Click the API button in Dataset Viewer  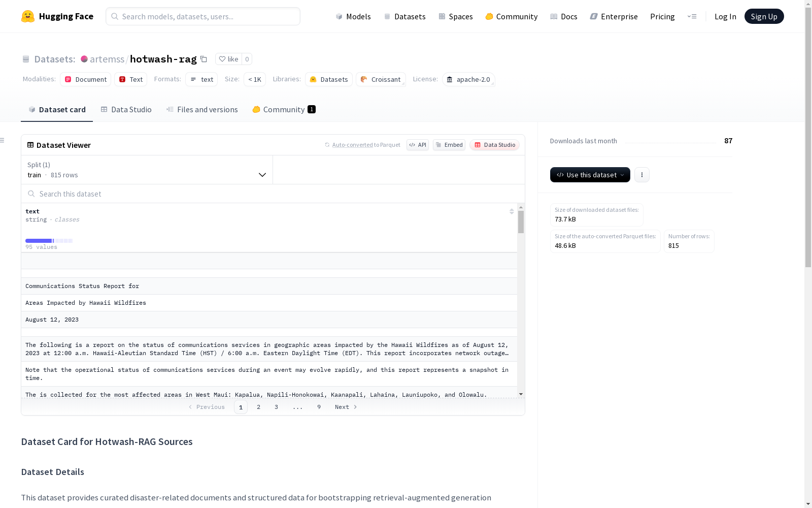tap(418, 145)
